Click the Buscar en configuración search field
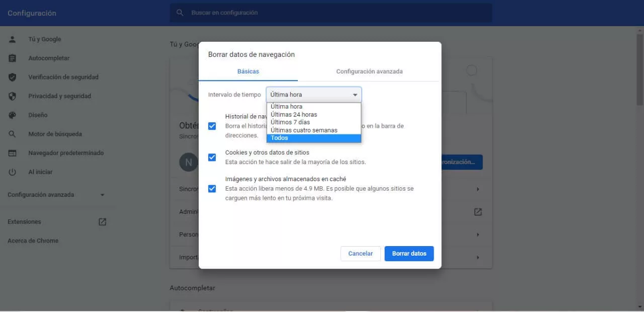 tap(331, 13)
